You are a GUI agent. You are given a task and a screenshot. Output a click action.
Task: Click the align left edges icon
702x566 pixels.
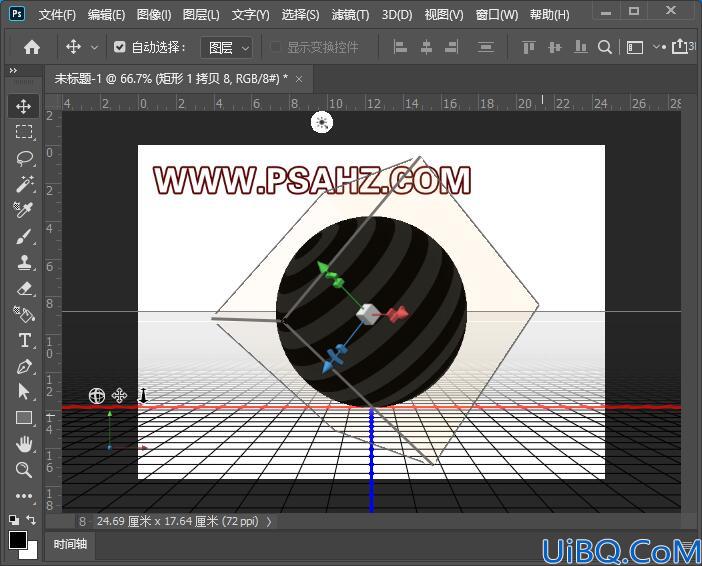click(x=400, y=47)
